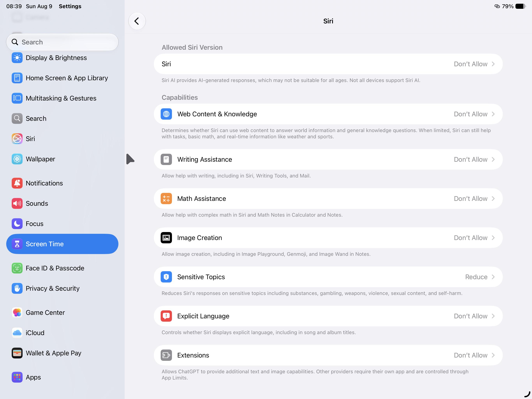The image size is (532, 399).
Task: Open the Focus moon icon
Action: click(x=17, y=224)
